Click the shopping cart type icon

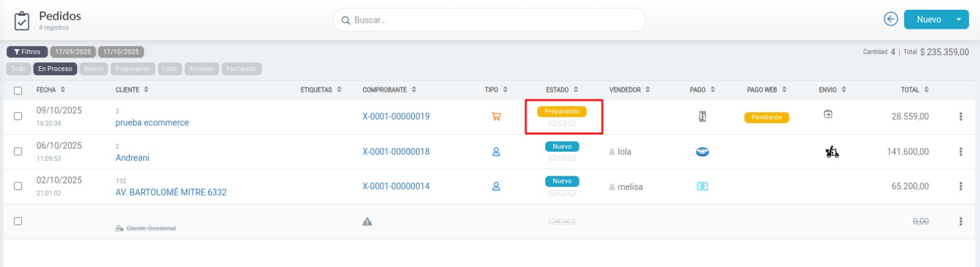tap(496, 116)
